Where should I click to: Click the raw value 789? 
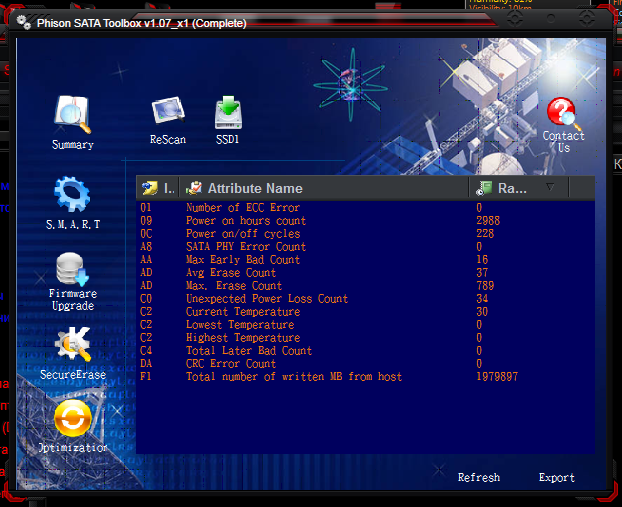coord(485,286)
